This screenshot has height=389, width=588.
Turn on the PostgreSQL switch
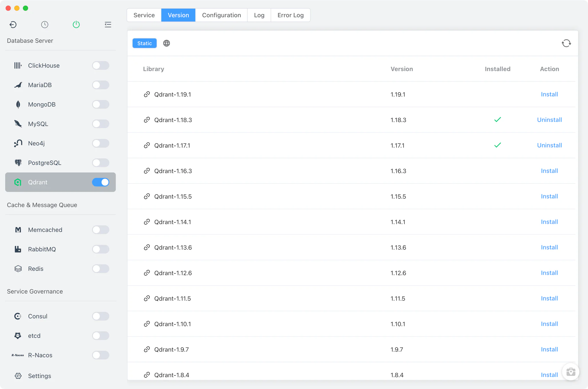pyautogui.click(x=100, y=163)
